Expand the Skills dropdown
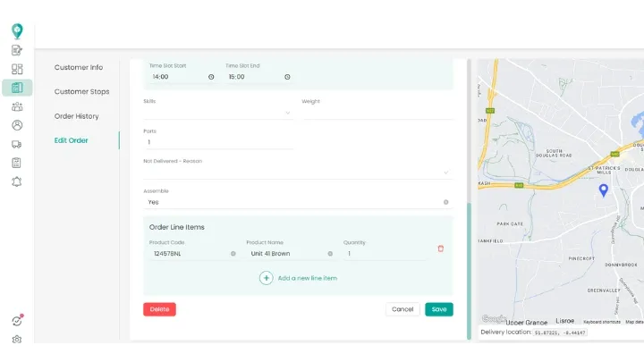The image size is (644, 362). tap(287, 114)
